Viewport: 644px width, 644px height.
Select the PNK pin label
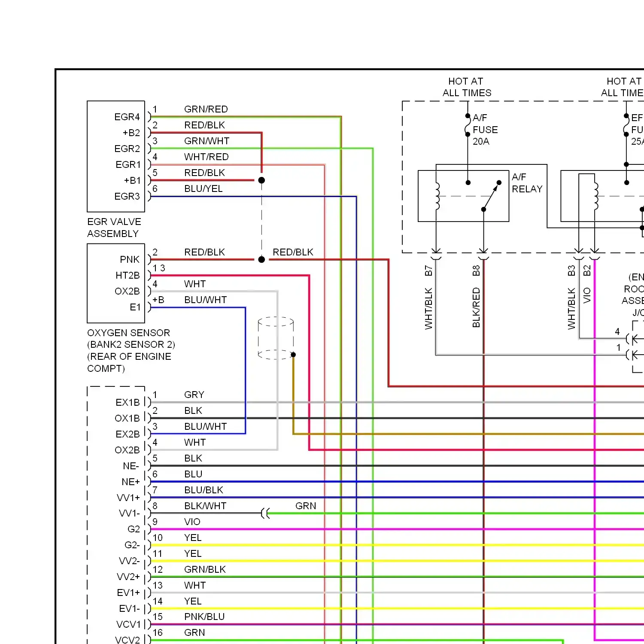click(130, 259)
